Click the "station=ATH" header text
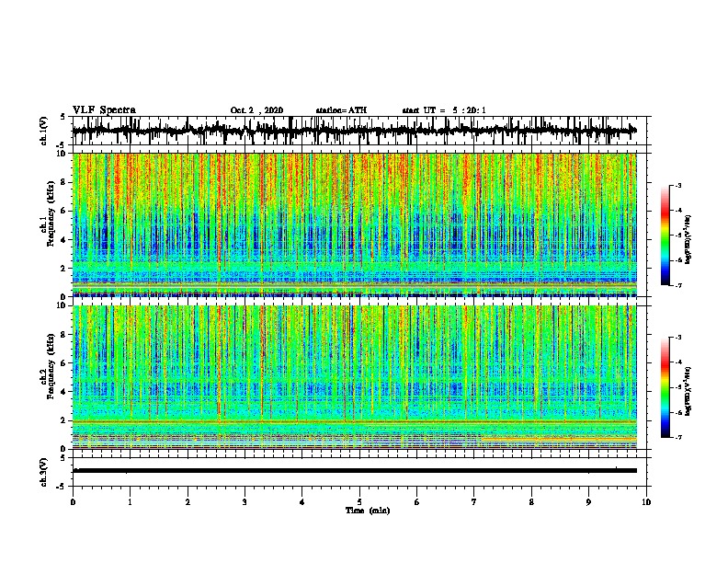The width and height of the screenshot is (728, 563). (341, 110)
